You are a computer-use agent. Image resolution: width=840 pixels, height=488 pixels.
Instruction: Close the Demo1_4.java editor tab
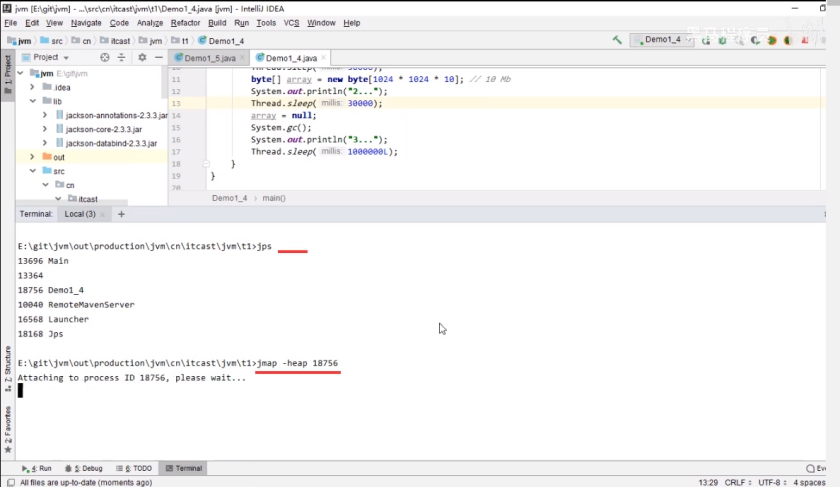(324, 58)
